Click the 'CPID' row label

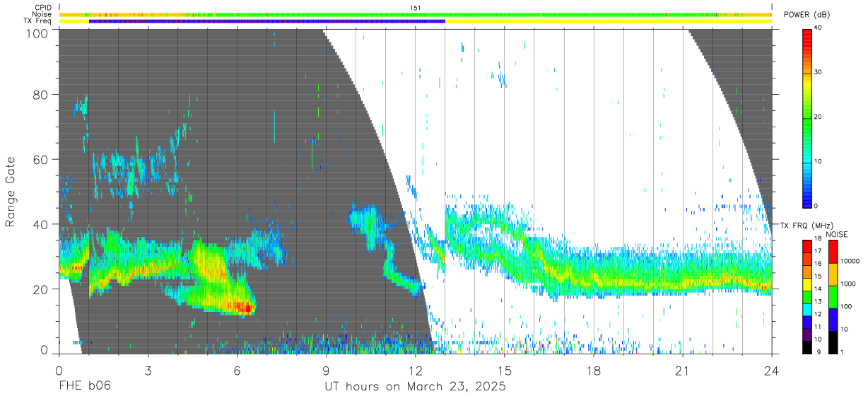pyautogui.click(x=44, y=8)
